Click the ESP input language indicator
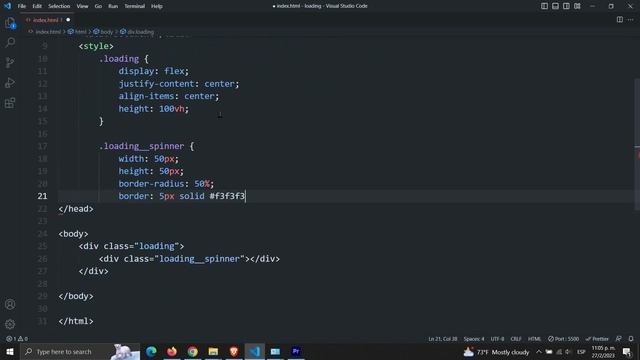640x360 pixels. pyautogui.click(x=581, y=352)
